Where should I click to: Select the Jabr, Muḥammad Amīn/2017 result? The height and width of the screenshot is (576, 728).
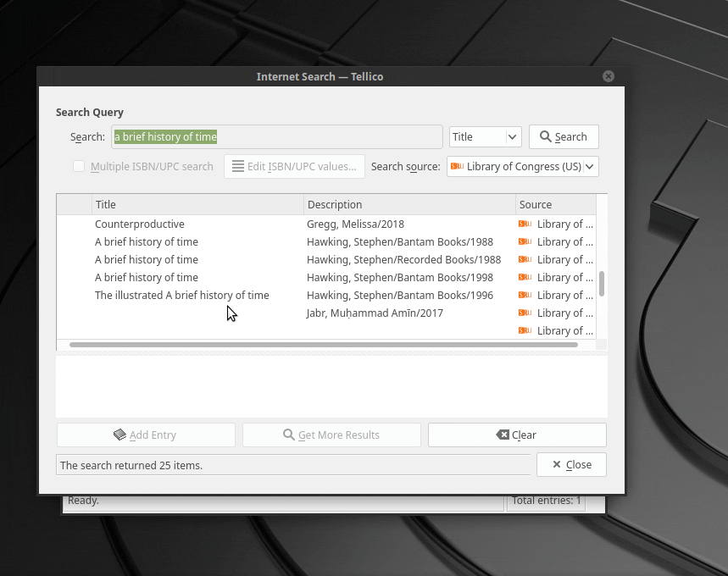coord(326,313)
